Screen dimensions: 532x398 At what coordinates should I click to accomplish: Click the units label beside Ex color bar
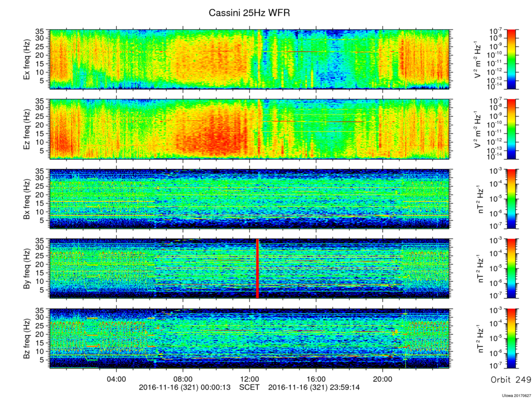coord(478,60)
